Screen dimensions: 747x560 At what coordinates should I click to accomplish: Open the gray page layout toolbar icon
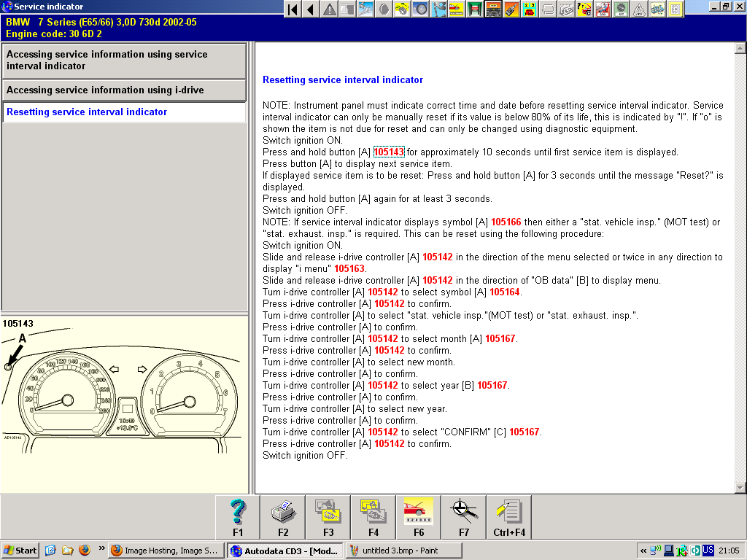click(x=347, y=9)
